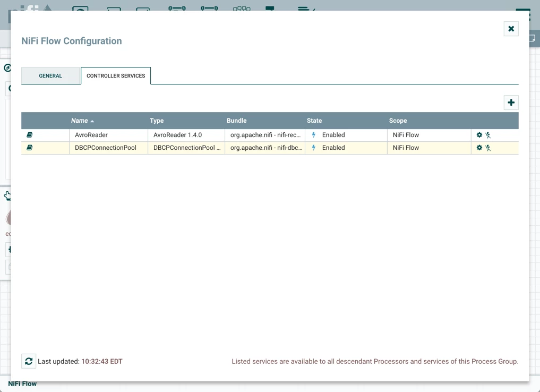The image size is (540, 392).
Task: Add a new controller service with plus button
Action: point(511,103)
